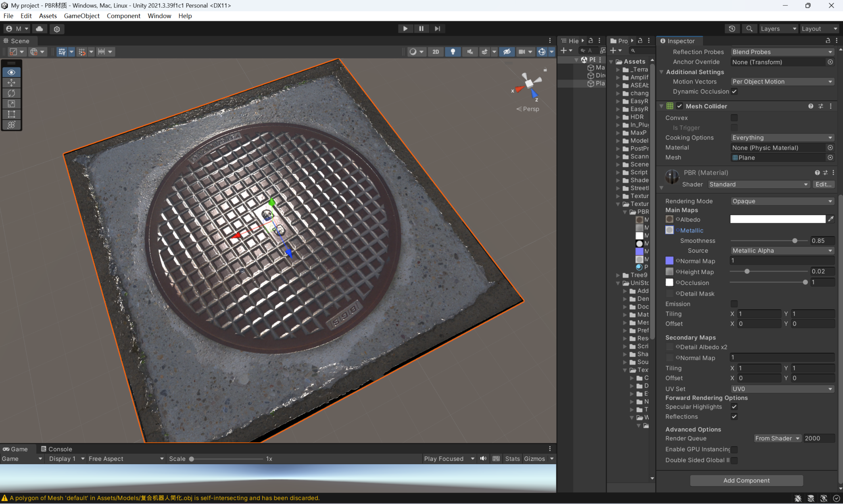
Task: Toggle 2D view mode
Action: 436,52
